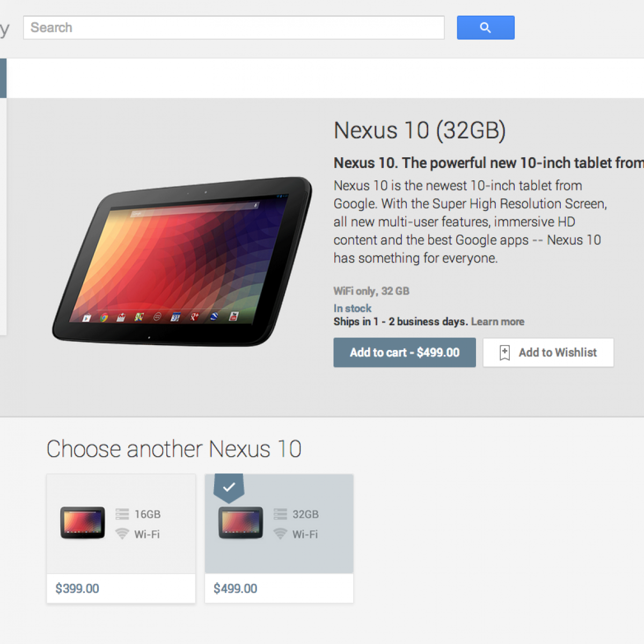Image resolution: width=644 pixels, height=644 pixels.
Task: Select the 16GB tablet thumbnail
Action: click(x=83, y=523)
